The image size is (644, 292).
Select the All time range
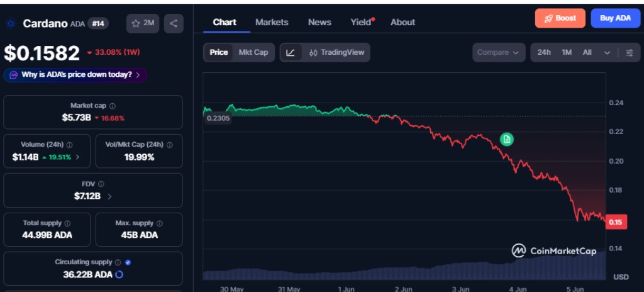(x=587, y=52)
